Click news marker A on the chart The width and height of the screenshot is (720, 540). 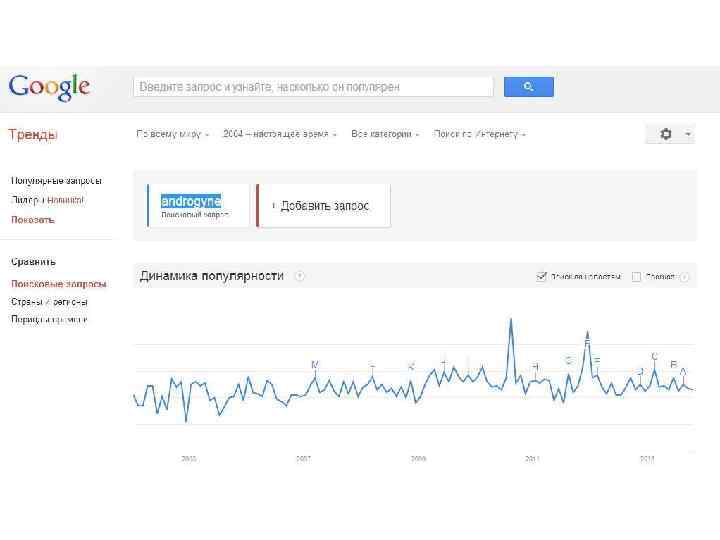(683, 372)
